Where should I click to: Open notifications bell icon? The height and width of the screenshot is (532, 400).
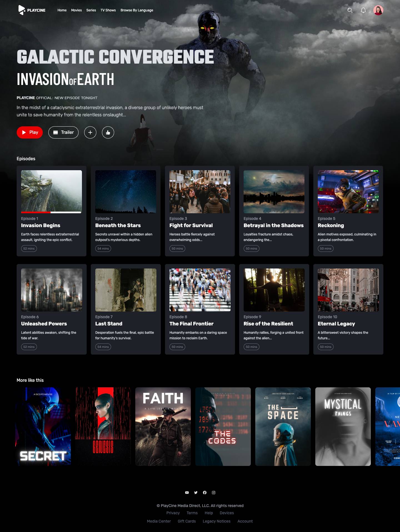(x=363, y=10)
